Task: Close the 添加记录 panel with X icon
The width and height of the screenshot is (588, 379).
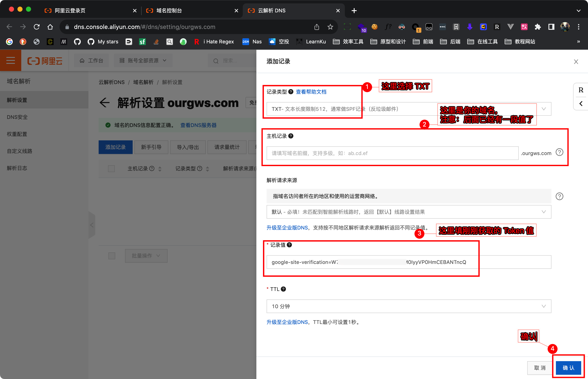Action: (x=576, y=61)
